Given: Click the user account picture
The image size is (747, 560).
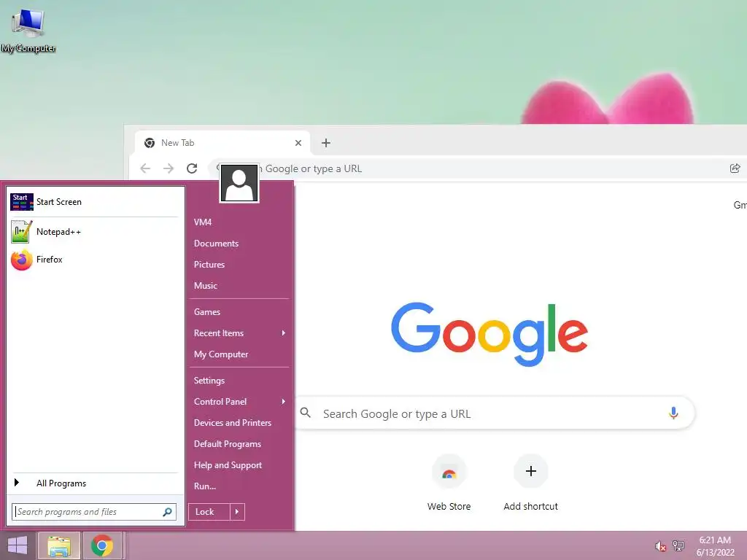Looking at the screenshot, I should click(x=239, y=183).
